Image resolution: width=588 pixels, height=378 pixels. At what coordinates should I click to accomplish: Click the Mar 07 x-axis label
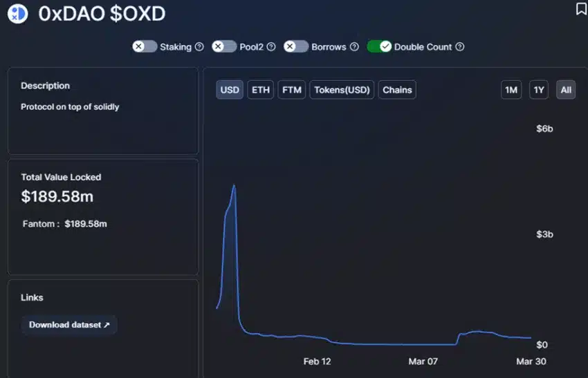click(423, 361)
